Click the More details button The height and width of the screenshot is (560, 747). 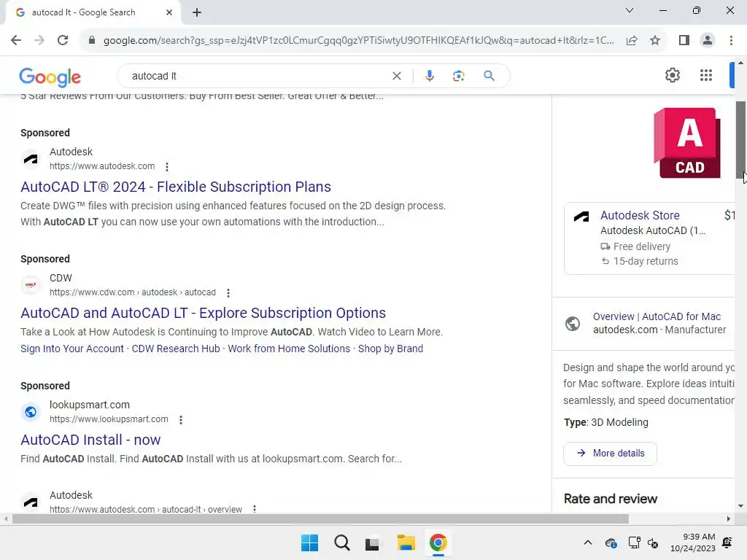tap(610, 454)
